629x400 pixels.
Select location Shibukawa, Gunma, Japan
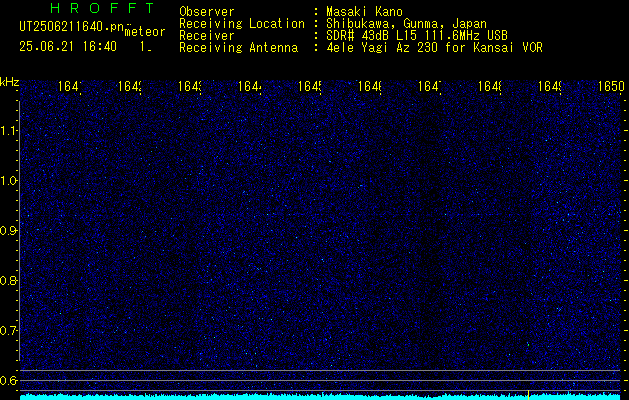[406, 24]
